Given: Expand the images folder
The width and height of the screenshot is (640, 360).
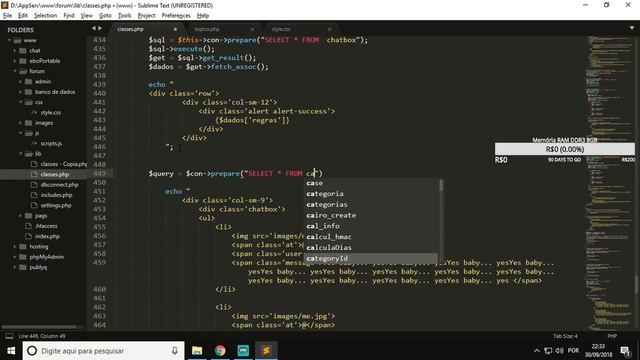Looking at the screenshot, I should click(20, 123).
